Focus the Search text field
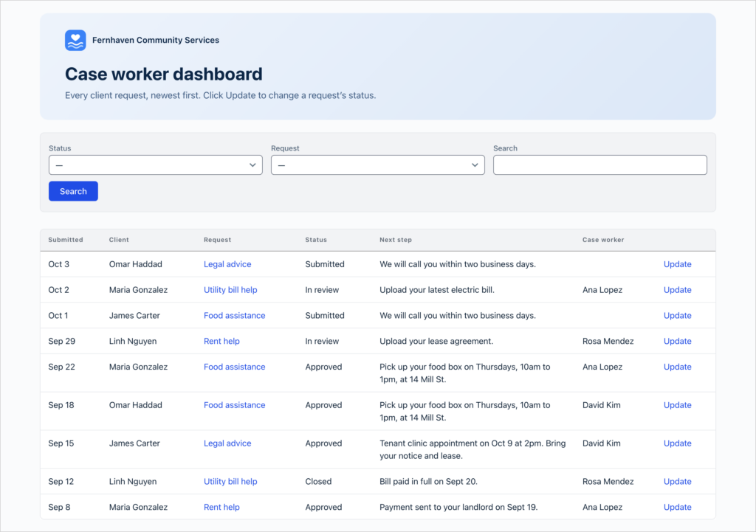The width and height of the screenshot is (756, 532). (599, 165)
